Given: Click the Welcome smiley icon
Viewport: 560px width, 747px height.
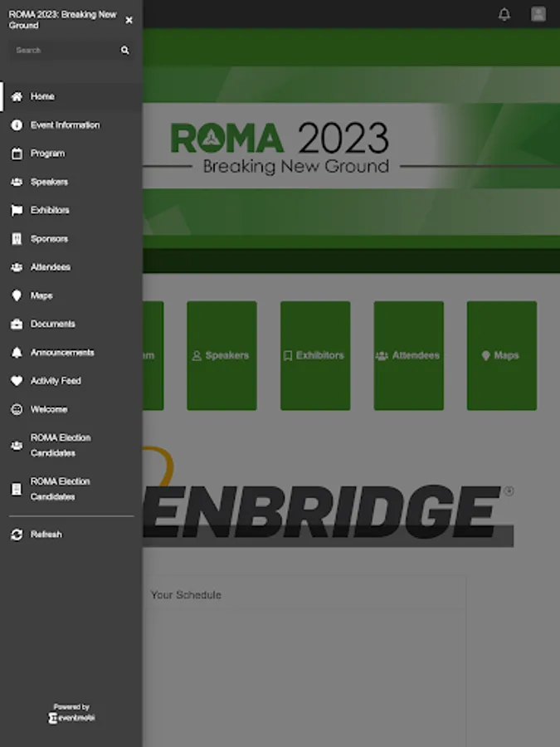Looking at the screenshot, I should point(17,410).
